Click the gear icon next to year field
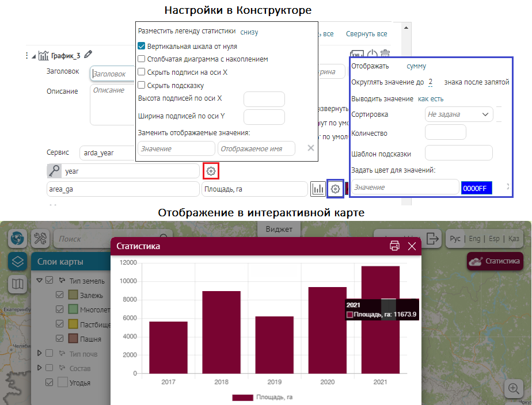The height and width of the screenshot is (405, 532). point(211,171)
